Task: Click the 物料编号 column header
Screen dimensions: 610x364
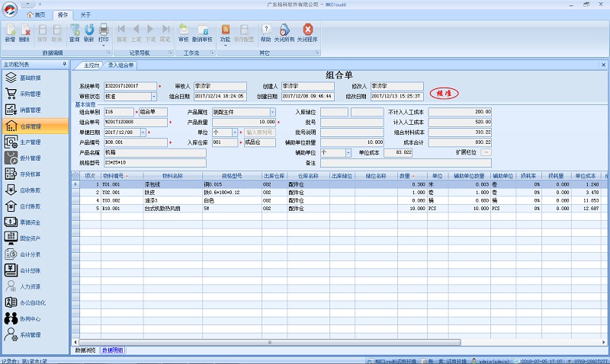Action: pyautogui.click(x=122, y=176)
